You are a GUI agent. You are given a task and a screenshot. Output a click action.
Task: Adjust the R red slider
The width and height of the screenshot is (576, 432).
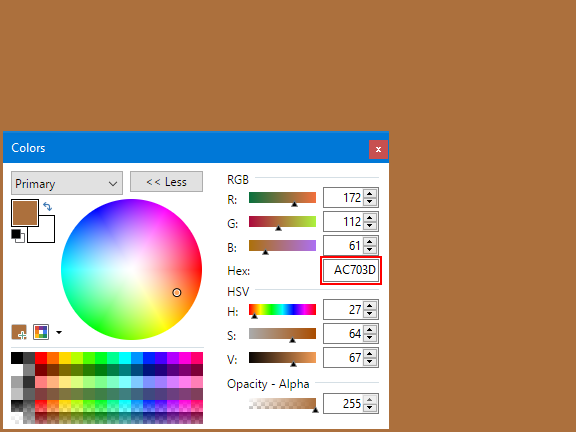[x=282, y=198]
